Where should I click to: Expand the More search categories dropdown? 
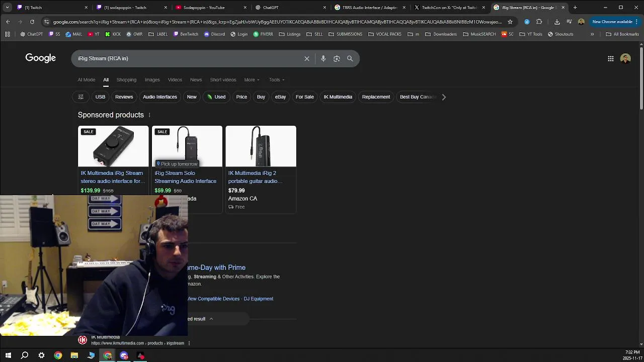click(x=252, y=80)
